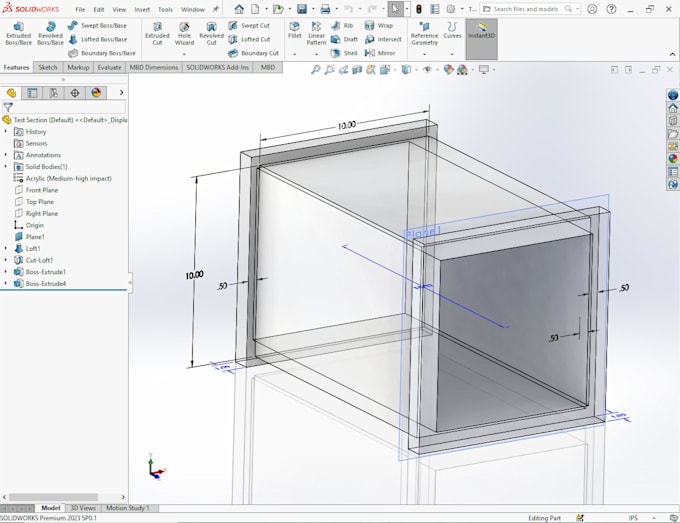Collapse the CommandManager ribbon arrow
680x523 pixels.
pos(672,54)
